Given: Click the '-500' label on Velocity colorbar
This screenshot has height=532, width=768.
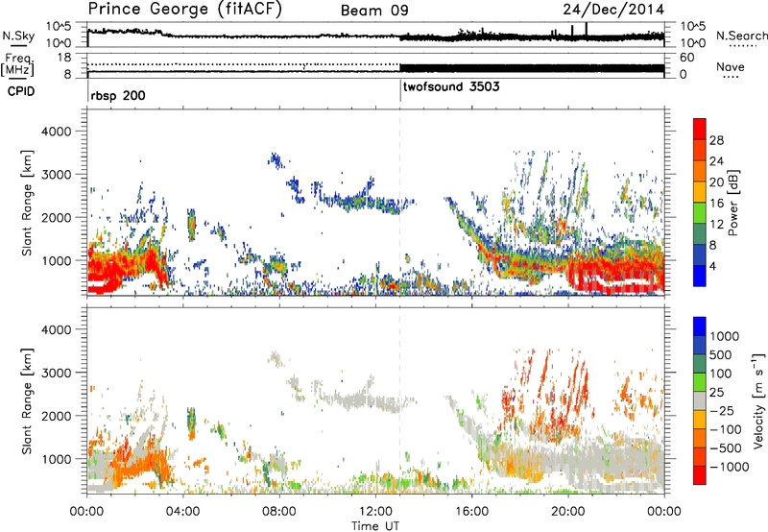Looking at the screenshot, I should [x=726, y=447].
